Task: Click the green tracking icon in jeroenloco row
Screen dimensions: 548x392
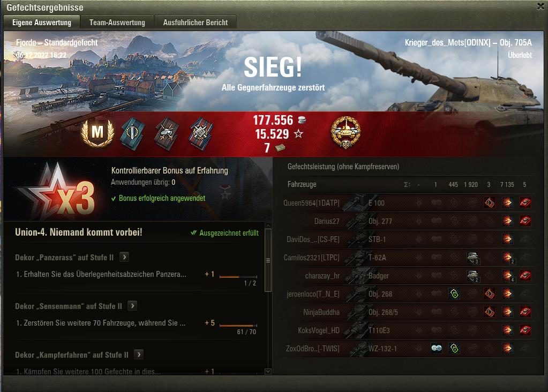Action: coord(454,294)
